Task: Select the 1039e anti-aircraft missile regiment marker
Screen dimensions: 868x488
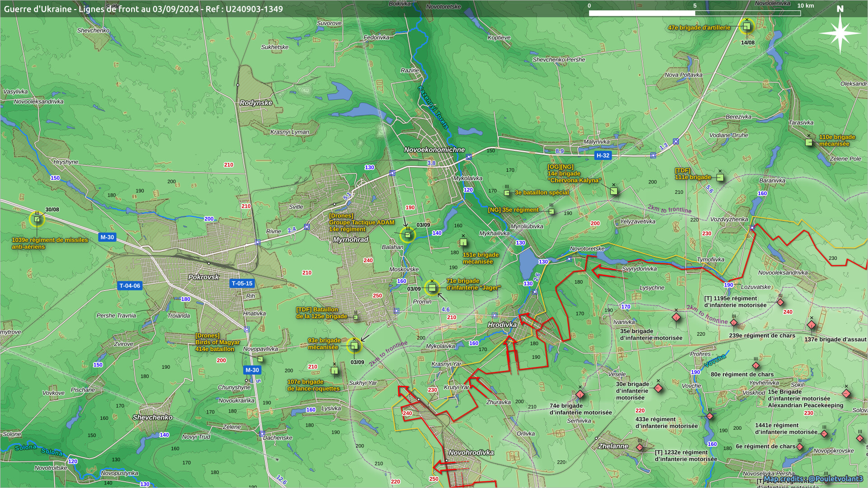Action: click(x=37, y=219)
